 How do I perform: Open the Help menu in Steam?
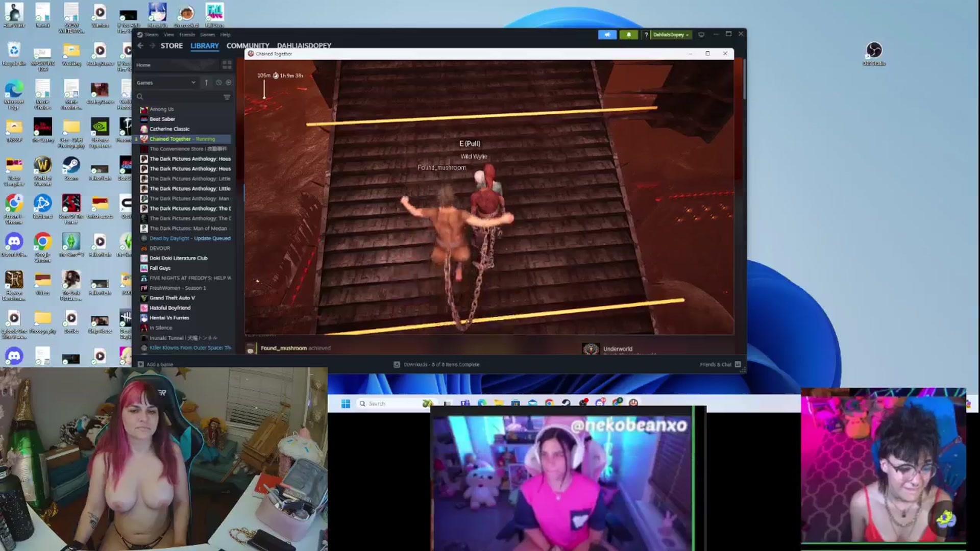(x=225, y=35)
